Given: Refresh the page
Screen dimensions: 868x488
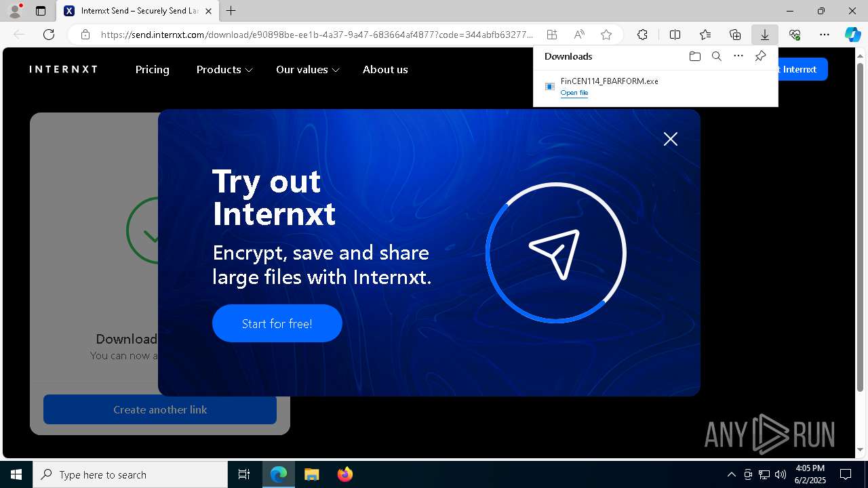Looking at the screenshot, I should 49,35.
